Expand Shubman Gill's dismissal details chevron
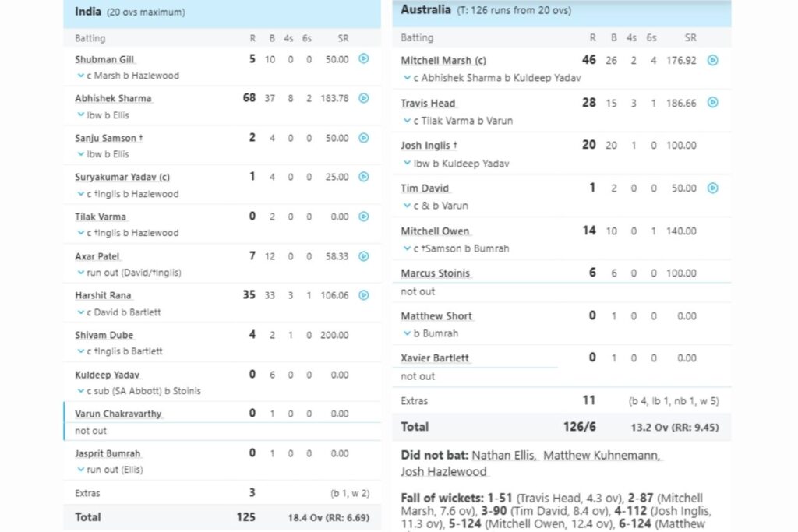Screen dimensions: 798x532 click(x=81, y=76)
